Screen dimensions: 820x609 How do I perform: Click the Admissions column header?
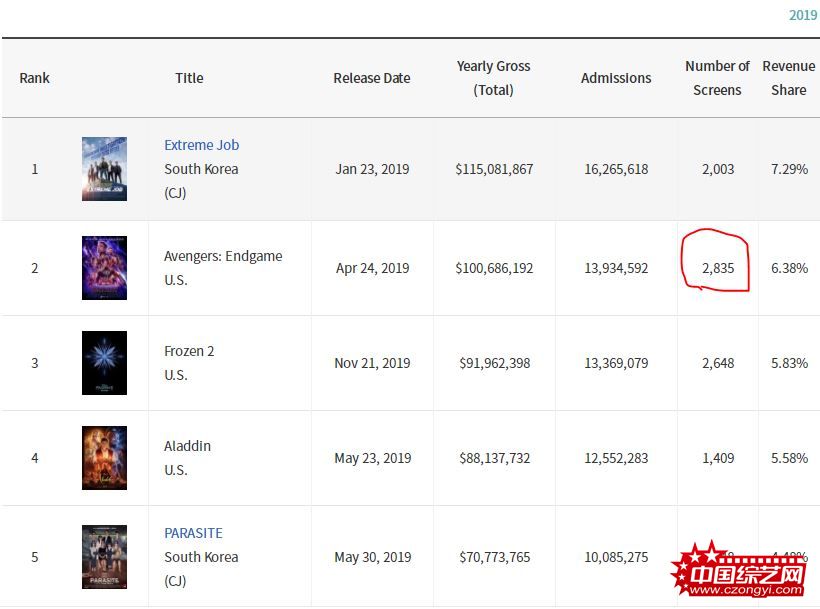pos(616,78)
